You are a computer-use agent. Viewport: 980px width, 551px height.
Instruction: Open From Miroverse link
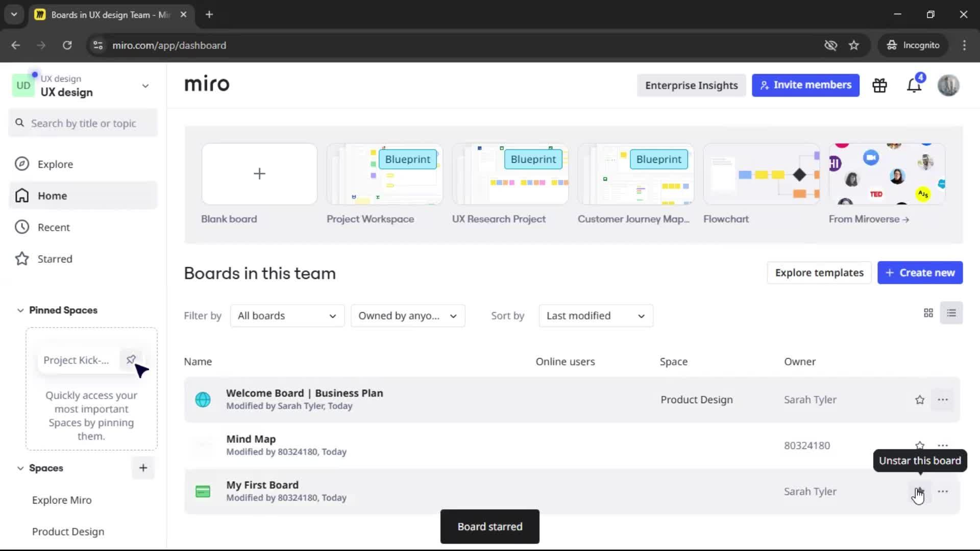tap(869, 219)
